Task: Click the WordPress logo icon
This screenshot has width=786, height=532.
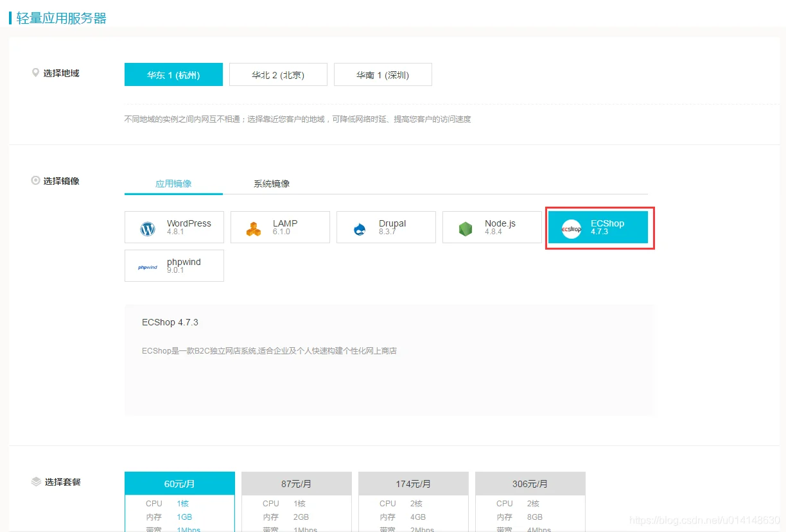Action: click(148, 228)
